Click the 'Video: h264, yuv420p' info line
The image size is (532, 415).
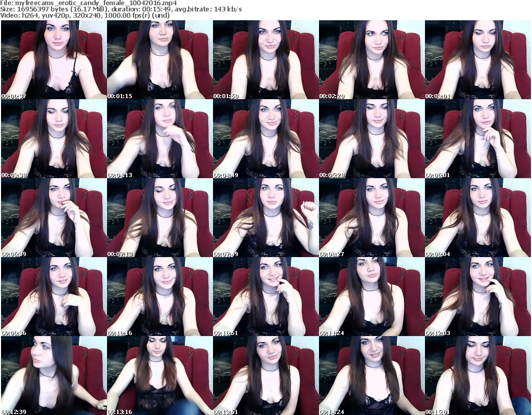pyautogui.click(x=85, y=15)
